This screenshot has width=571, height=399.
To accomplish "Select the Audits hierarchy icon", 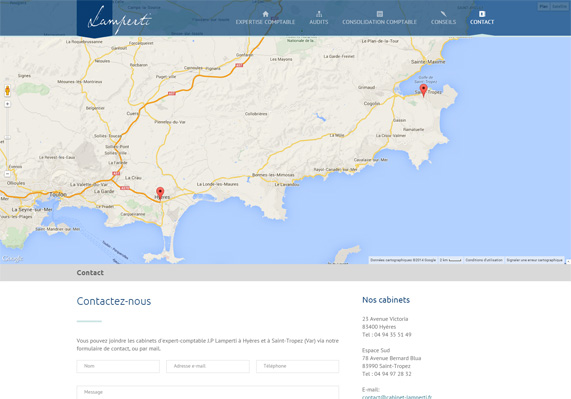I will pyautogui.click(x=319, y=14).
